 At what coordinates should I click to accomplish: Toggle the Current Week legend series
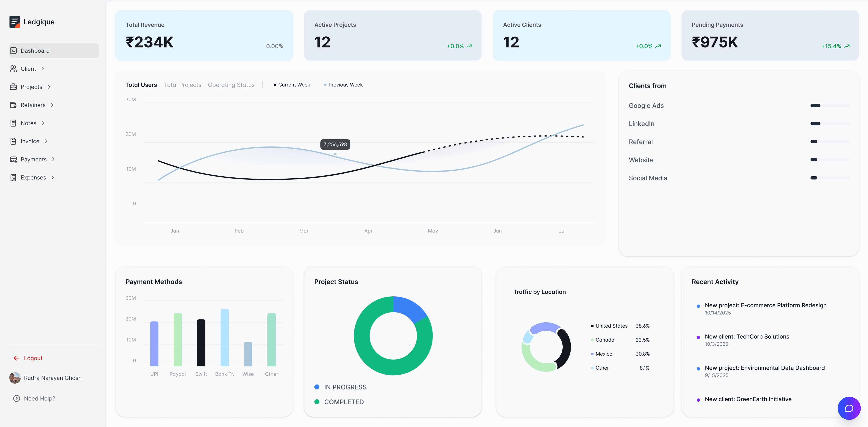tap(292, 85)
